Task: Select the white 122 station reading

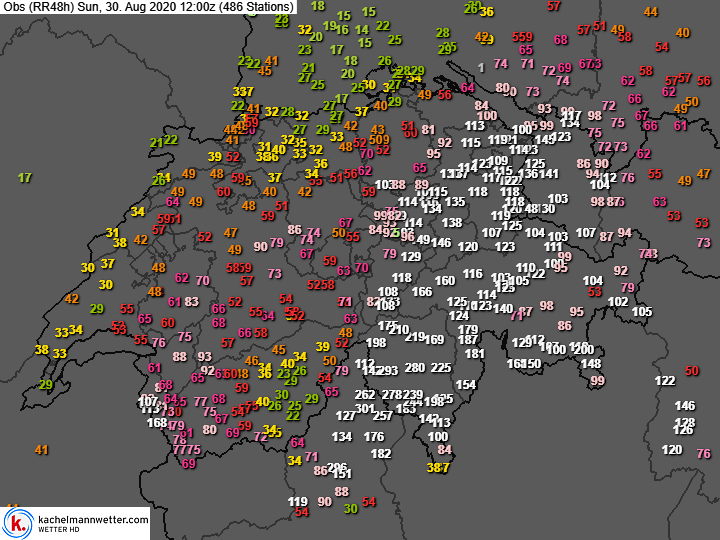Action: click(665, 381)
